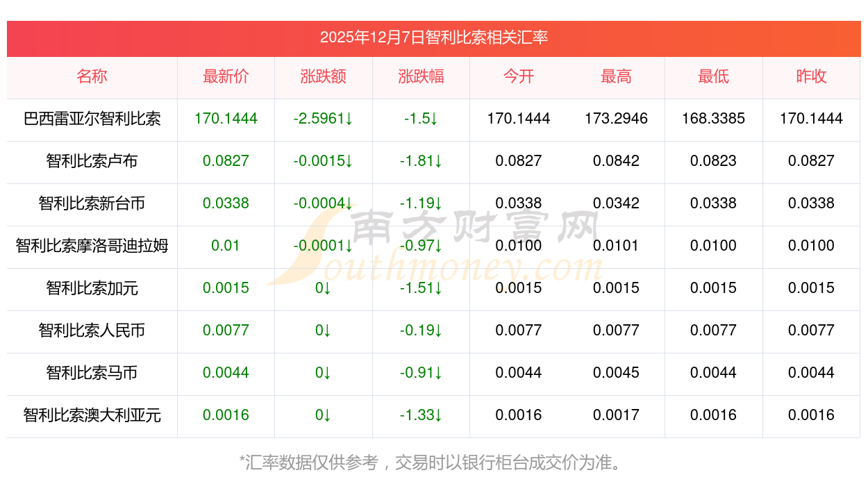Select the 173.2946 highest price cell

[616, 119]
